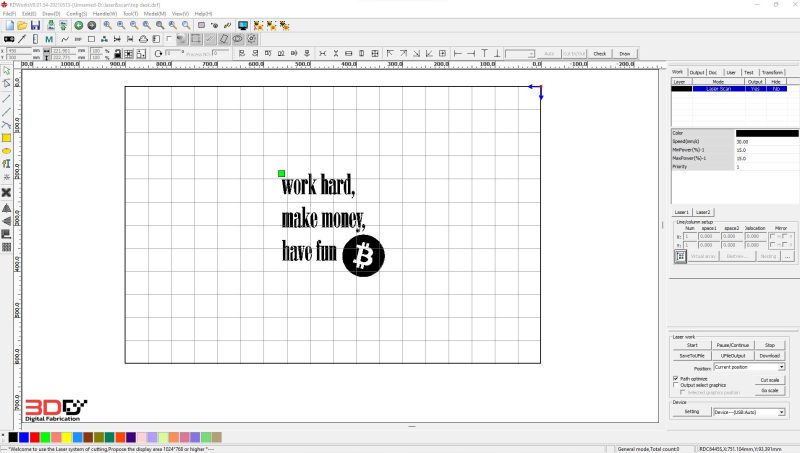Toggle the Path optimize checkbox
Screen dimensions: 800x453
point(676,379)
